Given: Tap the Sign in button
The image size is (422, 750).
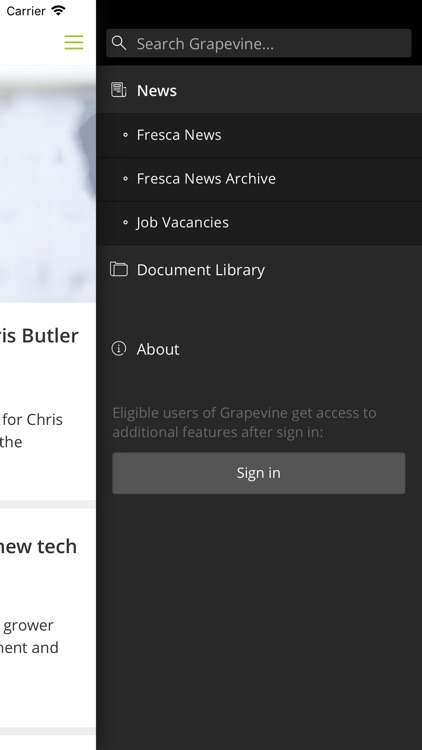Looking at the screenshot, I should click(x=259, y=473).
